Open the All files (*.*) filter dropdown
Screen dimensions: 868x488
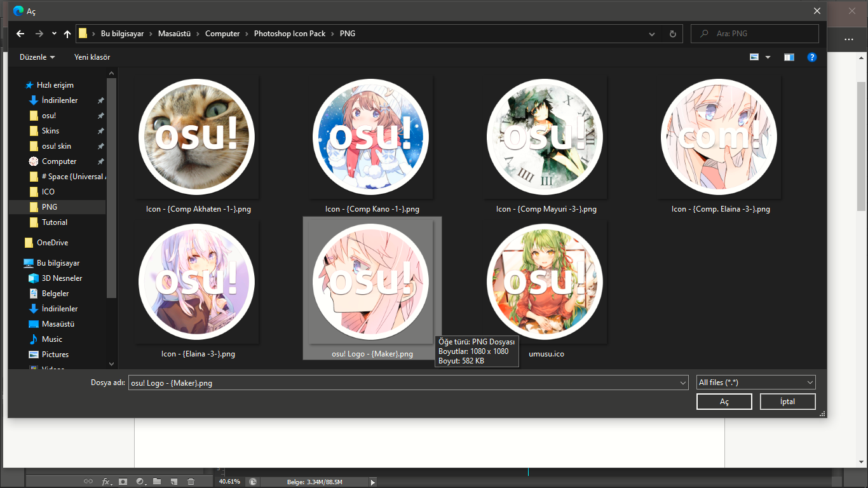(x=756, y=383)
